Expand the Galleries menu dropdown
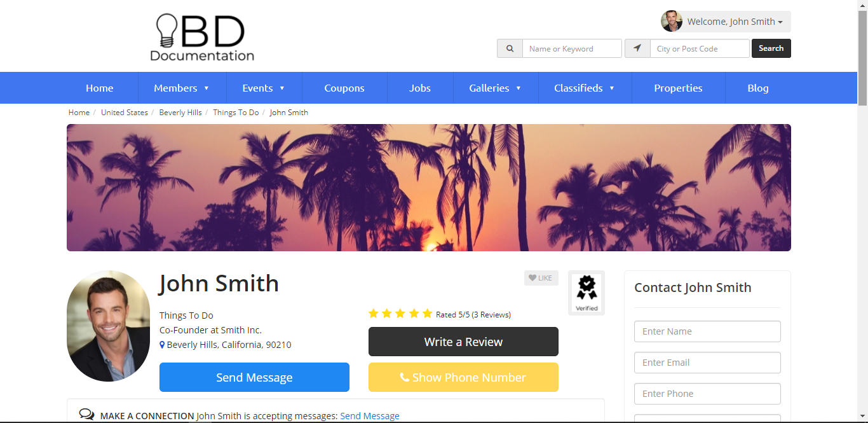868x423 pixels. click(496, 88)
